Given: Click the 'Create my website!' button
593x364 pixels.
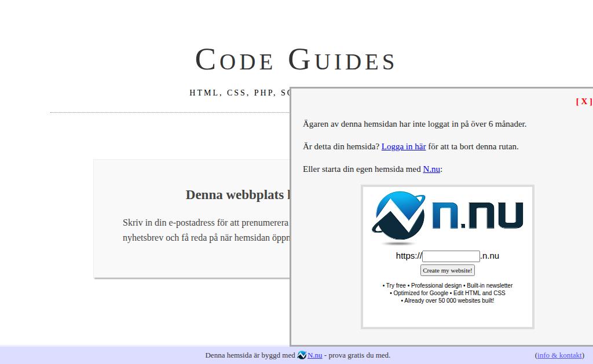Looking at the screenshot, I should tap(448, 271).
